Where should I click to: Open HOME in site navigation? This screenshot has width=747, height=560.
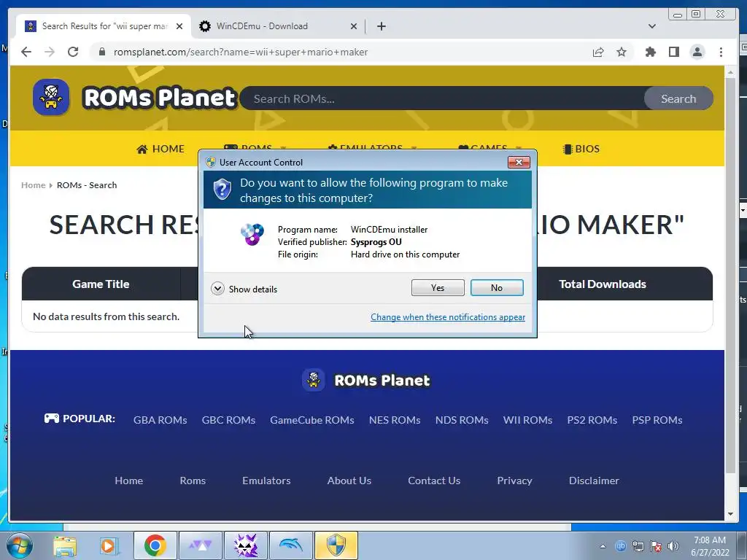[160, 149]
